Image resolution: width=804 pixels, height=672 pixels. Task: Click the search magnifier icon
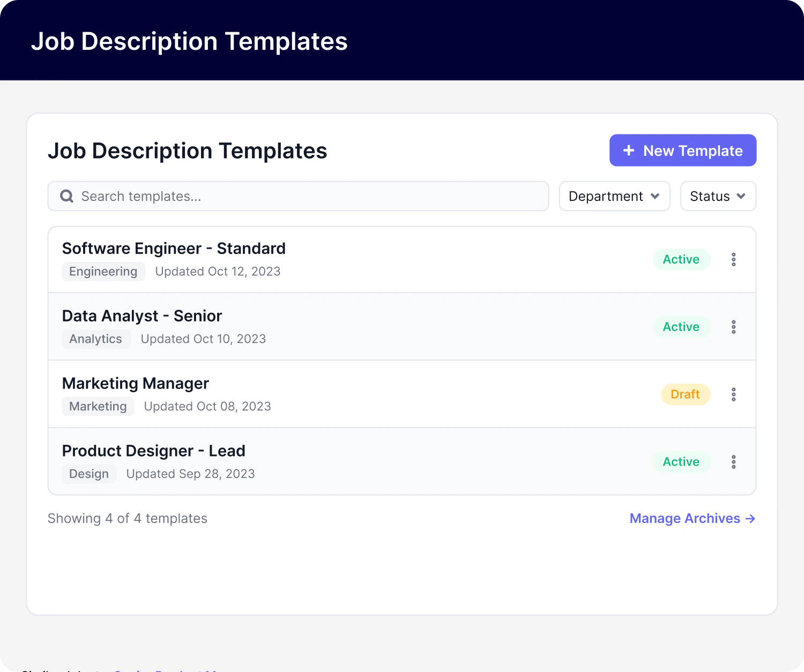[67, 196]
